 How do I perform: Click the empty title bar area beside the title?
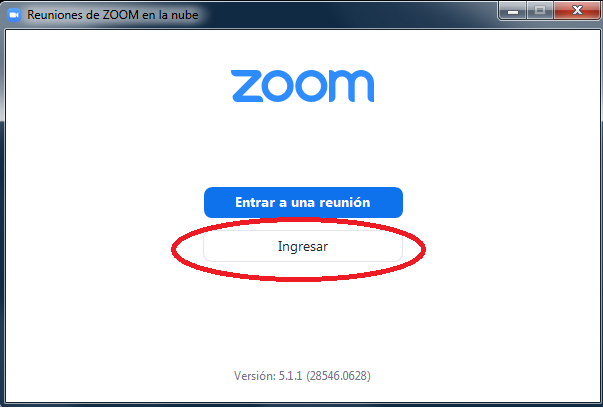click(346, 14)
